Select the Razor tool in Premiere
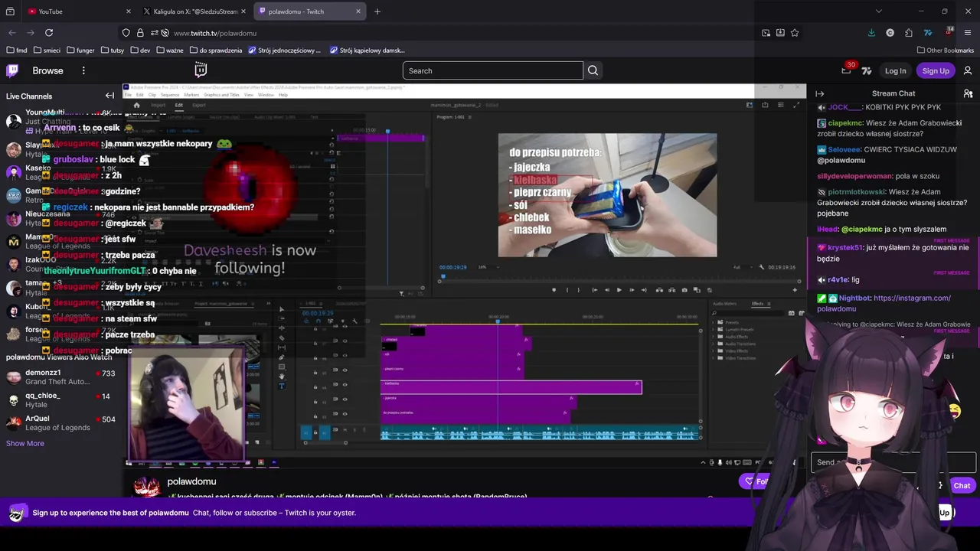The image size is (980, 551). coord(282,337)
